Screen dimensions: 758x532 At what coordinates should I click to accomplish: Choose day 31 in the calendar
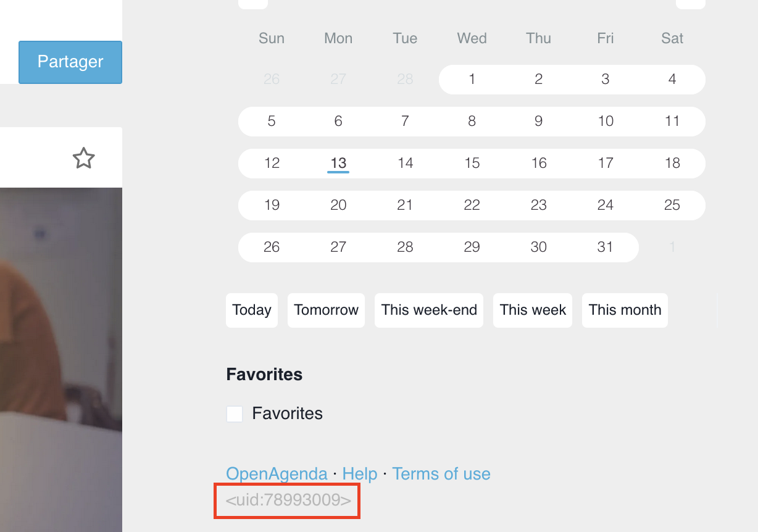pos(606,247)
